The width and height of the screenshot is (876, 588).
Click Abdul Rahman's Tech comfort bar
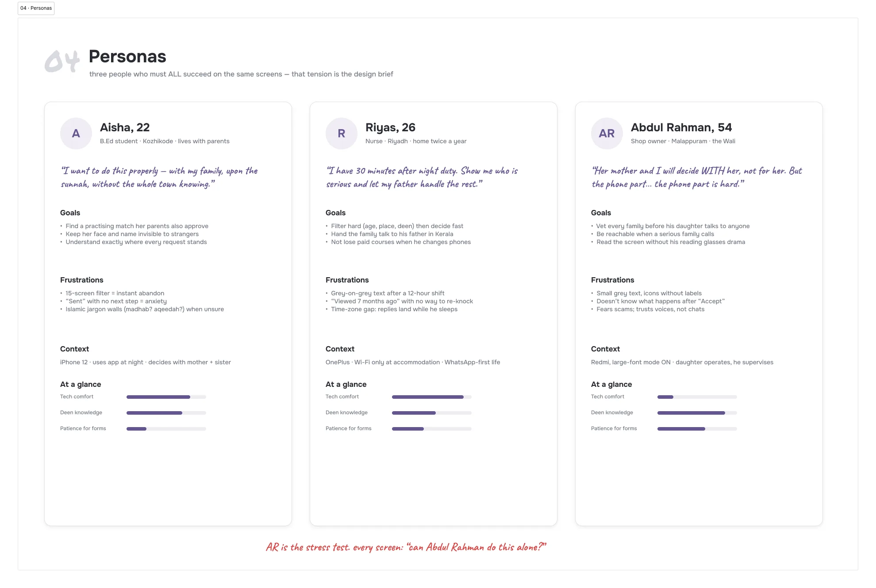click(x=697, y=397)
